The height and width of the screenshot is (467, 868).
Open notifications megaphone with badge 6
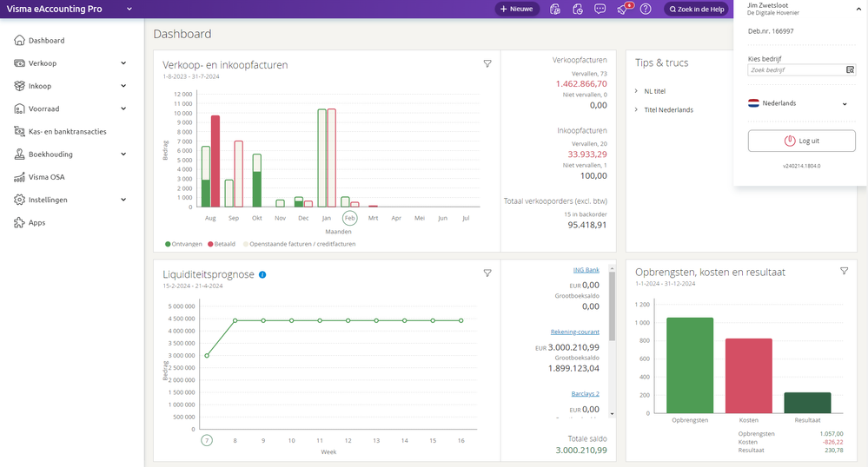(624, 9)
